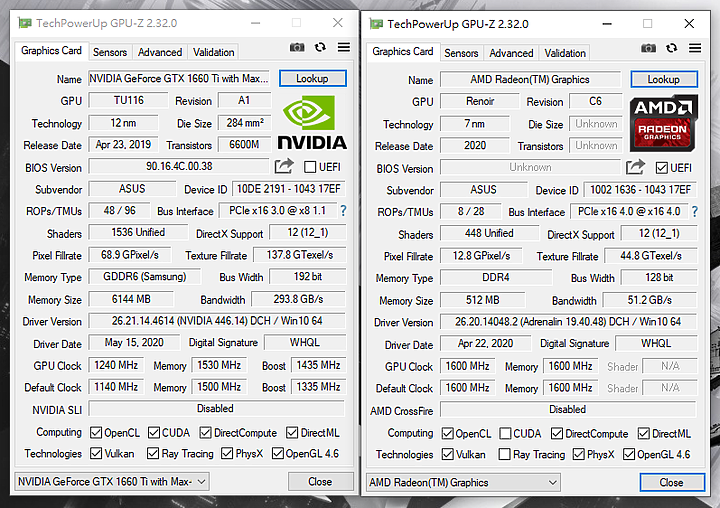Toggle Vulkan checkbox in the NVIDIA window
This screenshot has width=720, height=508.
click(x=96, y=454)
